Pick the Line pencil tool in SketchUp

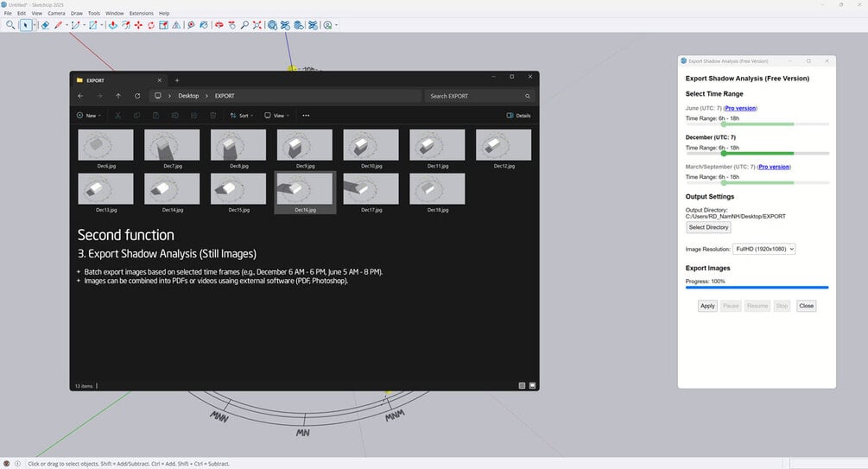[58, 25]
